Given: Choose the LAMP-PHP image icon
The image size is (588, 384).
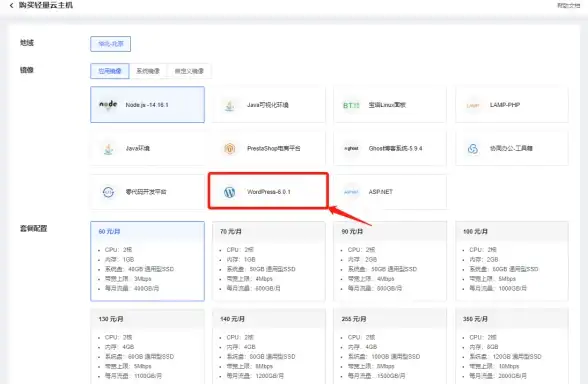Looking at the screenshot, I should (473, 105).
